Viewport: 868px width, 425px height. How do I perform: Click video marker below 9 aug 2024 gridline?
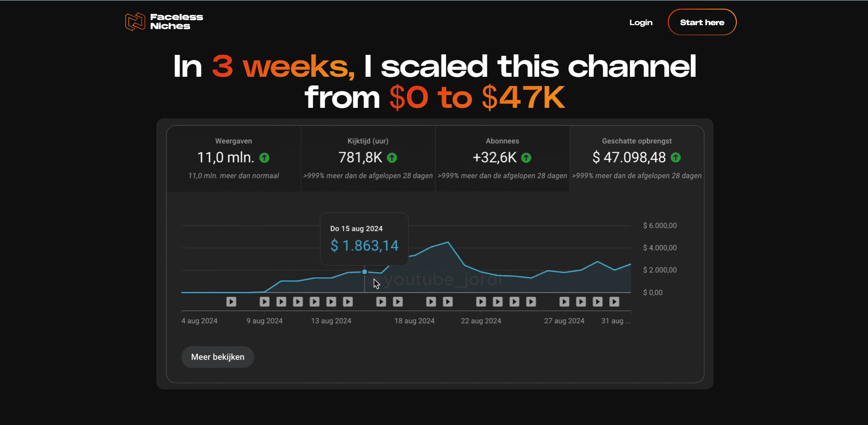[x=264, y=302]
